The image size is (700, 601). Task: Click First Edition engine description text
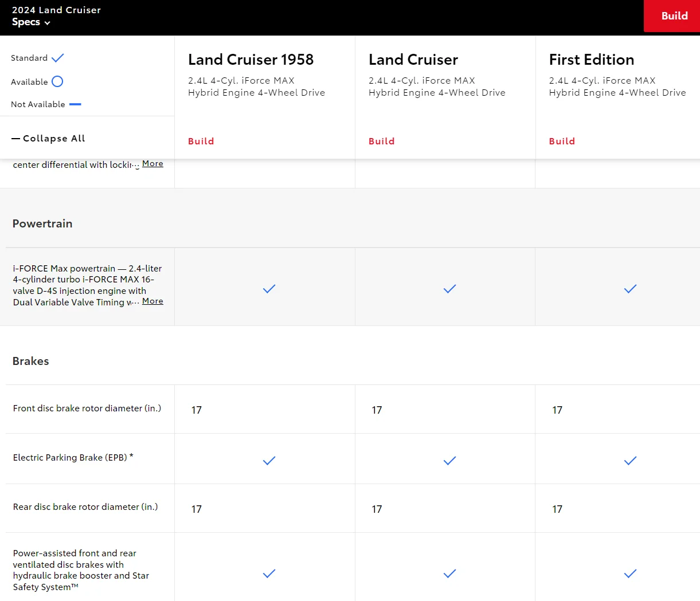click(617, 87)
